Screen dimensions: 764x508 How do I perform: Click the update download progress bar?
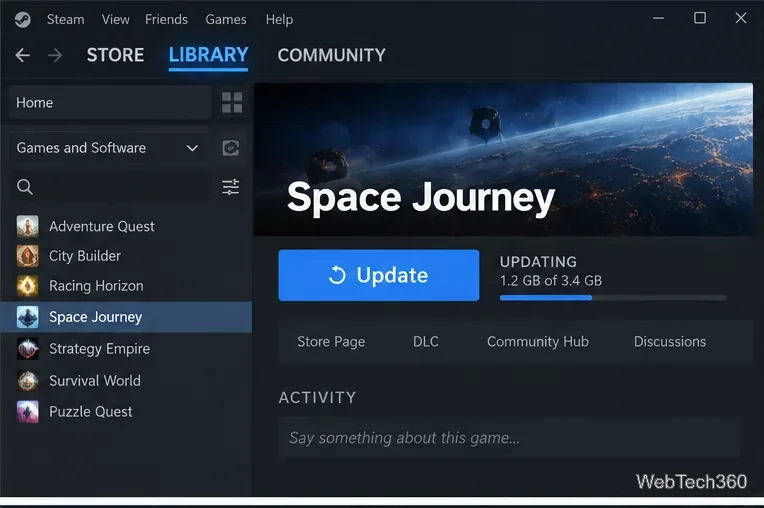tap(613, 298)
